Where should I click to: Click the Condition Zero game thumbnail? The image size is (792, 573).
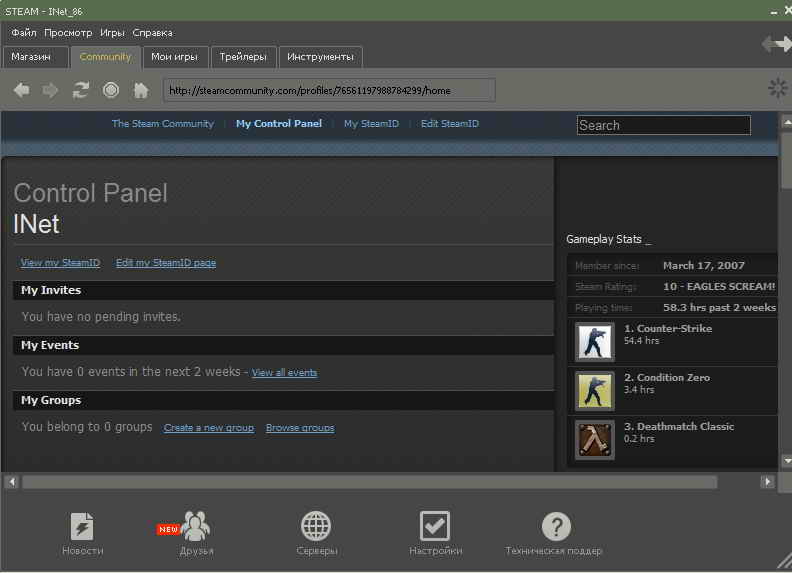tap(595, 391)
